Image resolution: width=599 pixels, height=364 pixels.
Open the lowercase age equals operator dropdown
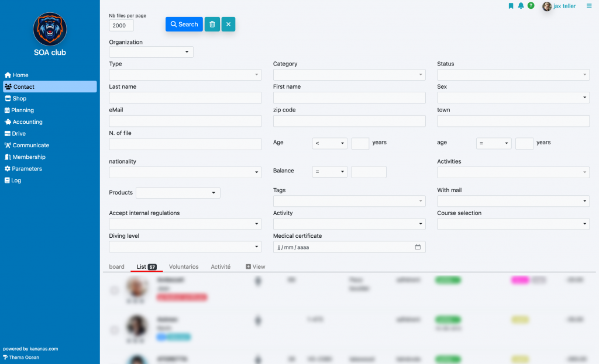pos(494,143)
